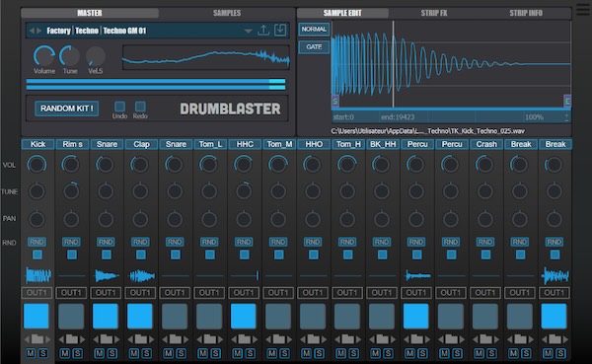592x364 pixels.
Task: Trigger the Rim s drum pad
Action: pyautogui.click(x=71, y=316)
